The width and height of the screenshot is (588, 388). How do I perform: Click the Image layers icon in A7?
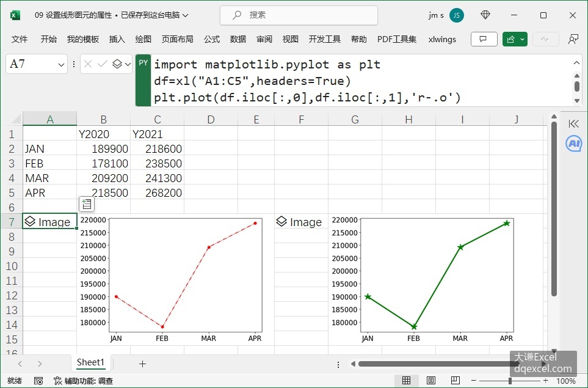tap(30, 222)
